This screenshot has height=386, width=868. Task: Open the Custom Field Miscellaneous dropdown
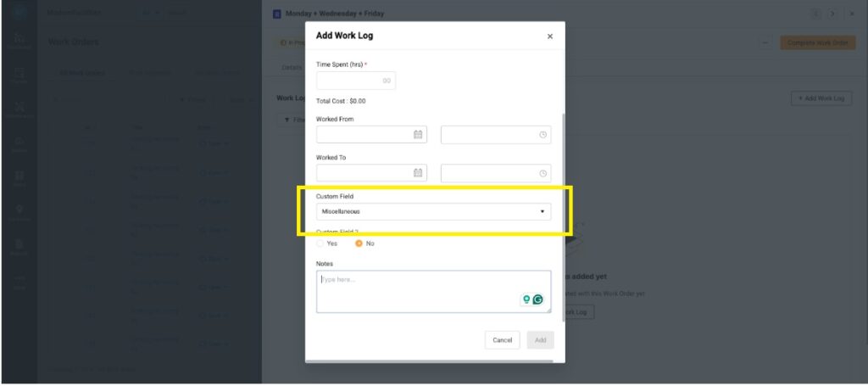tap(433, 211)
